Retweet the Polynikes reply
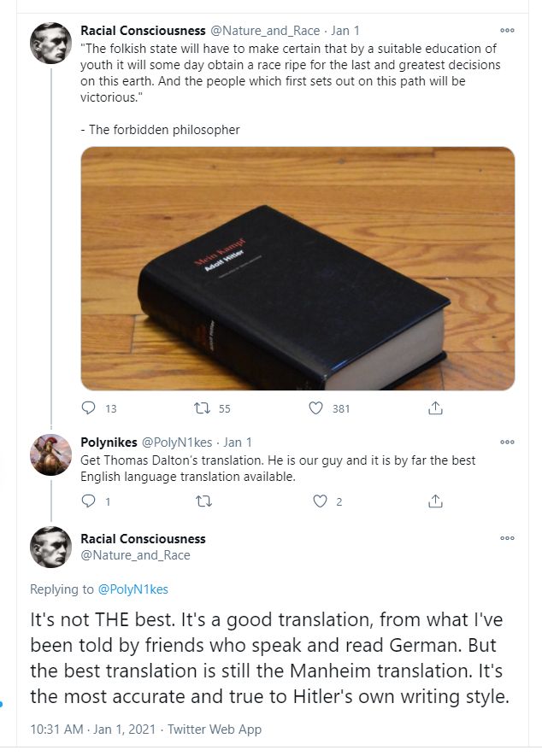The height and width of the screenshot is (756, 542). 203,501
